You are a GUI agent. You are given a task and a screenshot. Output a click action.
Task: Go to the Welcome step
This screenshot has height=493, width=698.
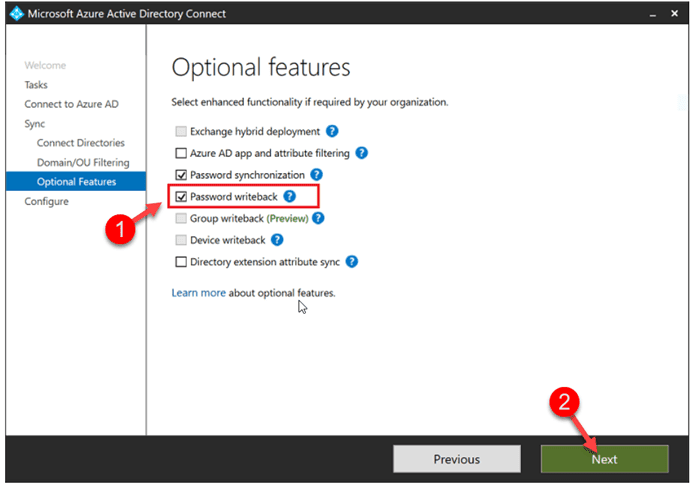[x=45, y=65]
